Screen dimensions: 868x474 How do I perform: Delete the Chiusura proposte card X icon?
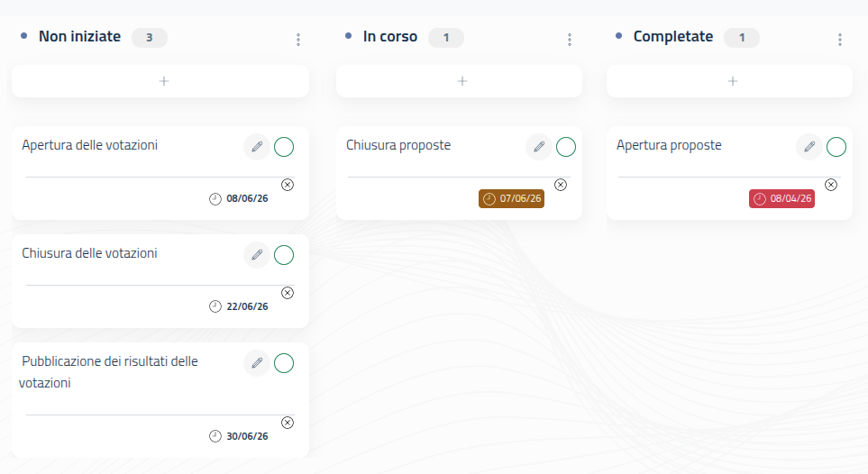click(561, 185)
